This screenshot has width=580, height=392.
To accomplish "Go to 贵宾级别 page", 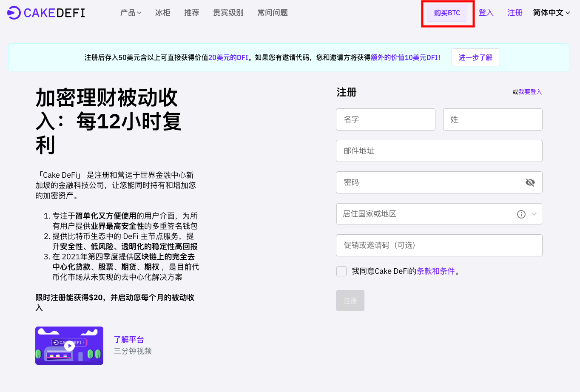I will (228, 13).
